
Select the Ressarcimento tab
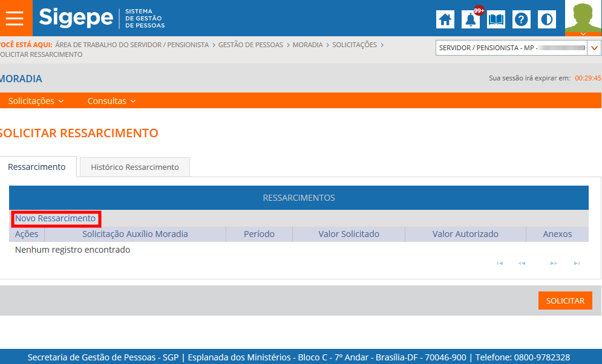point(37,167)
